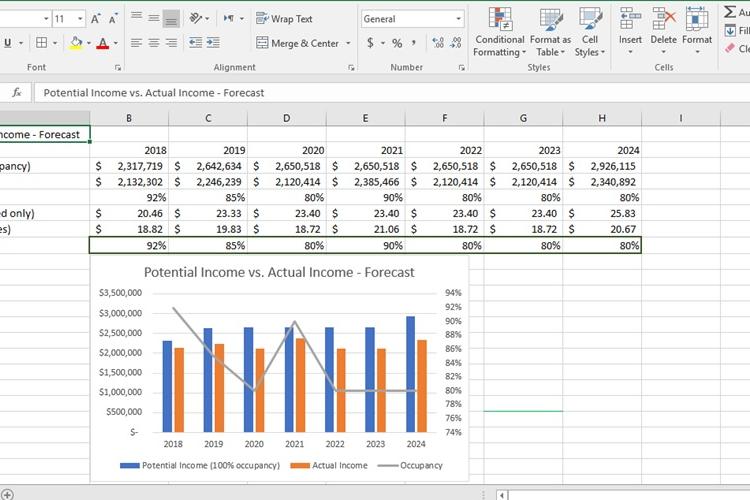The image size is (750, 500).
Task: Apply Percent Style format
Action: click(x=397, y=43)
